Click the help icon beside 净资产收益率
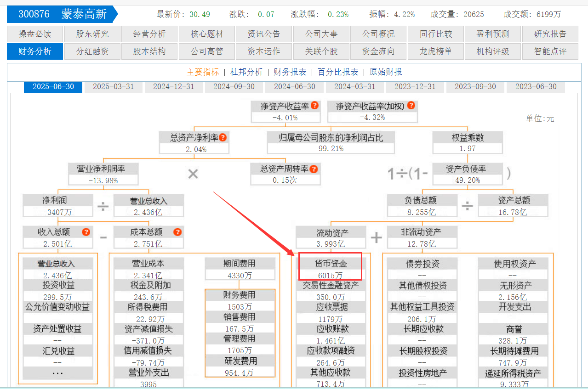The height and width of the screenshot is (389, 588). click(x=314, y=106)
